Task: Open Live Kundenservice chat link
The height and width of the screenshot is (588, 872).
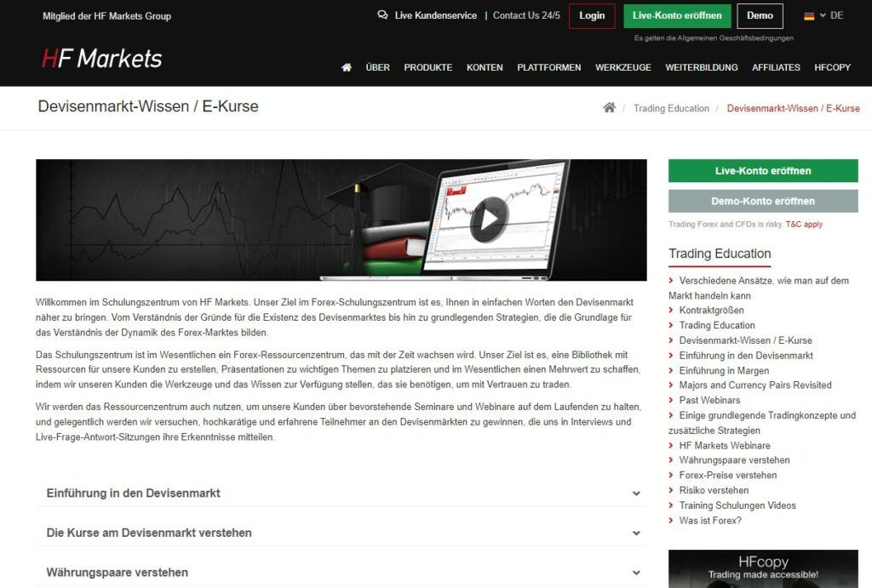Action: coord(435,15)
